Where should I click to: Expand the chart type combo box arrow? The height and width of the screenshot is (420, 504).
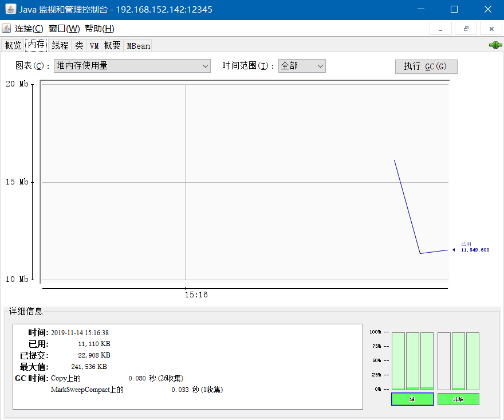204,65
